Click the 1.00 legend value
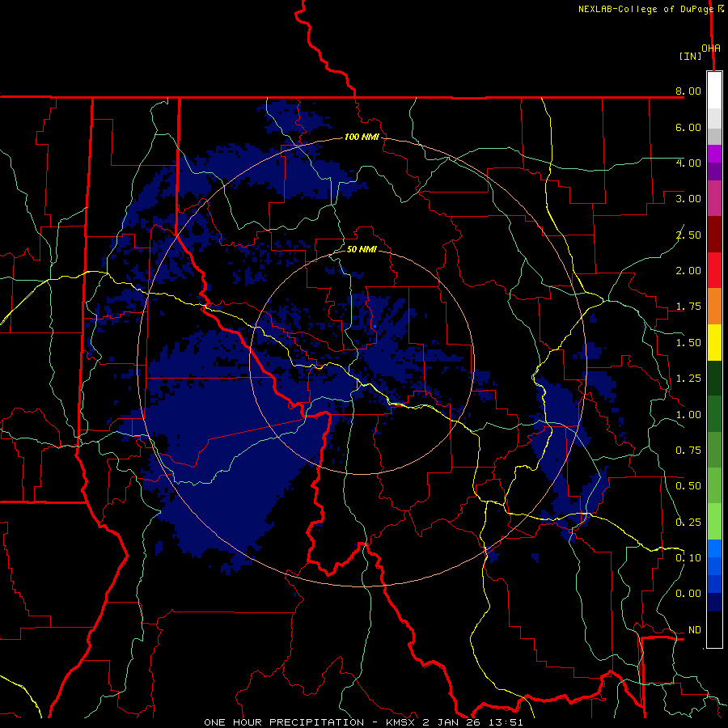 tap(688, 415)
